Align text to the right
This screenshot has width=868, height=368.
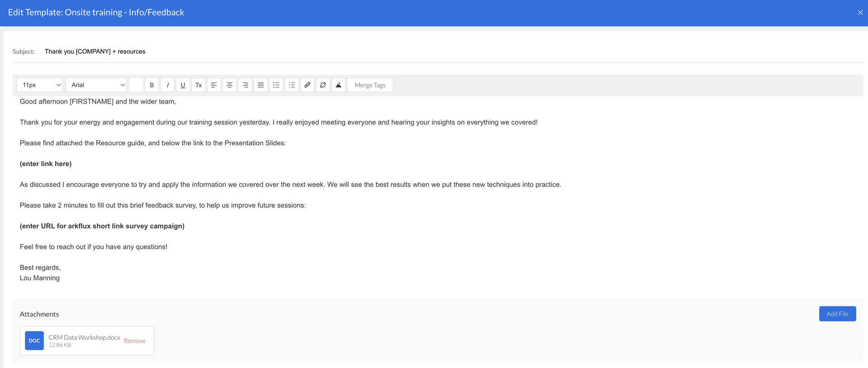(x=245, y=85)
